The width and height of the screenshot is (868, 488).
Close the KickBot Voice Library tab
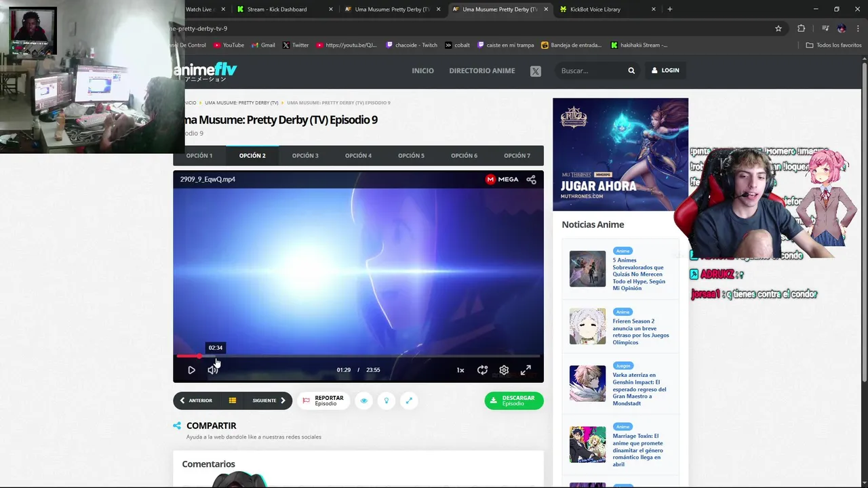point(654,9)
